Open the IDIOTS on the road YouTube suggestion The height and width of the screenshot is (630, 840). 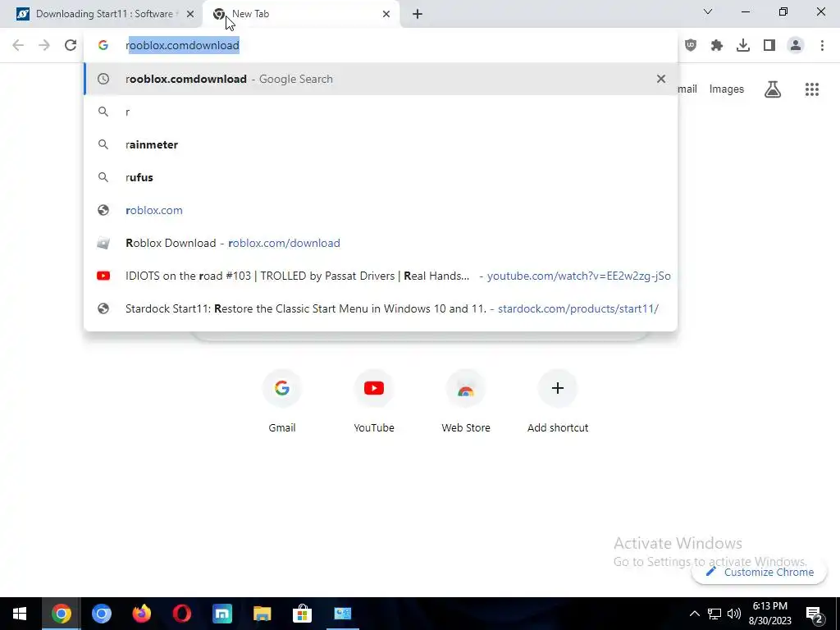[x=381, y=276]
